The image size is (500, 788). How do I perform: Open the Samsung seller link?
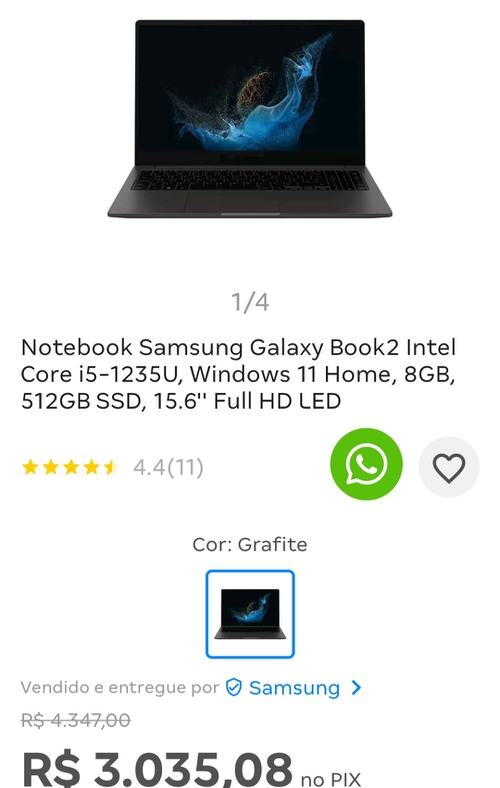tap(294, 687)
